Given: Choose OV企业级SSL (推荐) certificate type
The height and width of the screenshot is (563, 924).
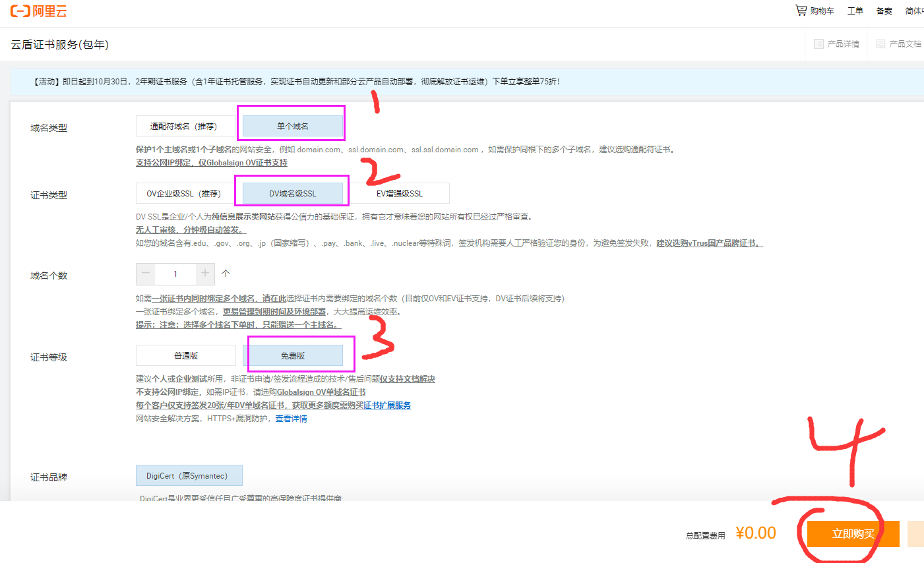Looking at the screenshot, I should pos(185,193).
